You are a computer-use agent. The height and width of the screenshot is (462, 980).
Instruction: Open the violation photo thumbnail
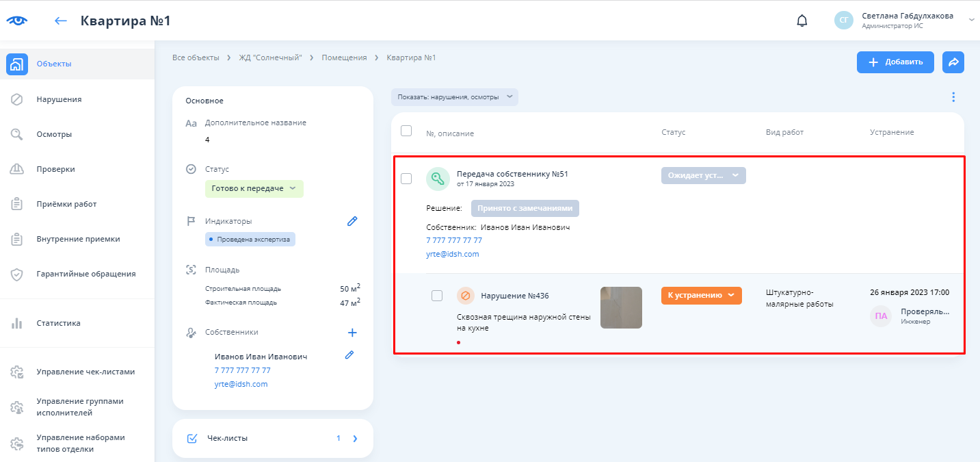pyautogui.click(x=621, y=307)
